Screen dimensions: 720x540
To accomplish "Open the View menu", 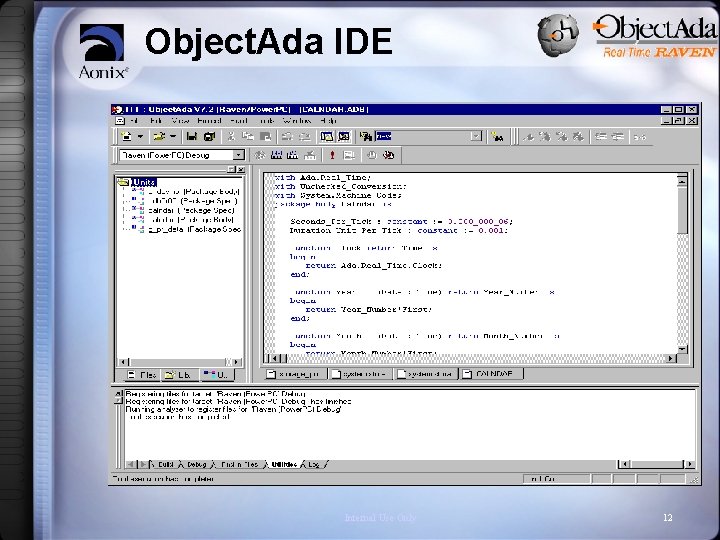I will click(180, 121).
